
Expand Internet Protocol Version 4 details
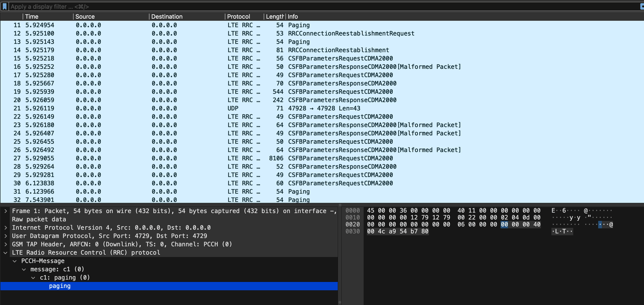tap(6, 228)
